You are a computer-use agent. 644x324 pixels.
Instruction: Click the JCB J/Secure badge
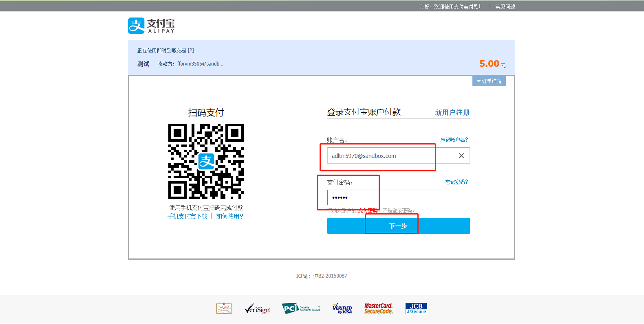[416, 309]
